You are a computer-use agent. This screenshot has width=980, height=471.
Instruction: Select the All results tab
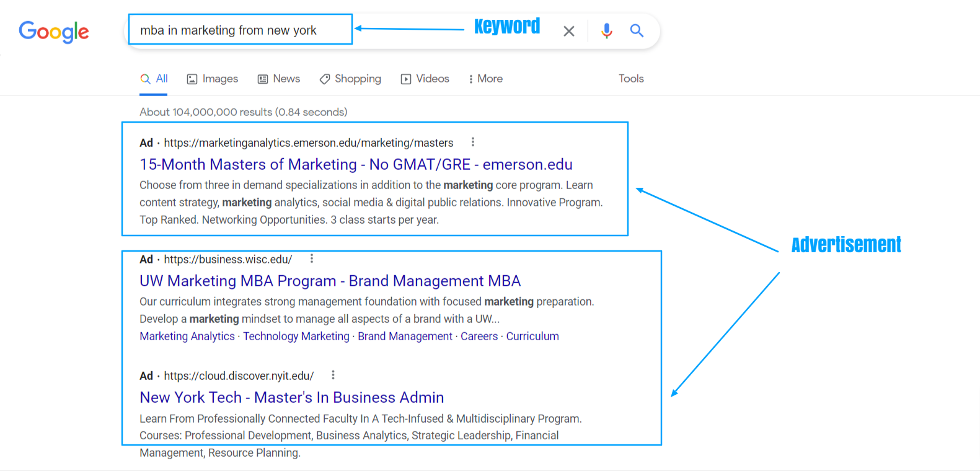(154, 79)
